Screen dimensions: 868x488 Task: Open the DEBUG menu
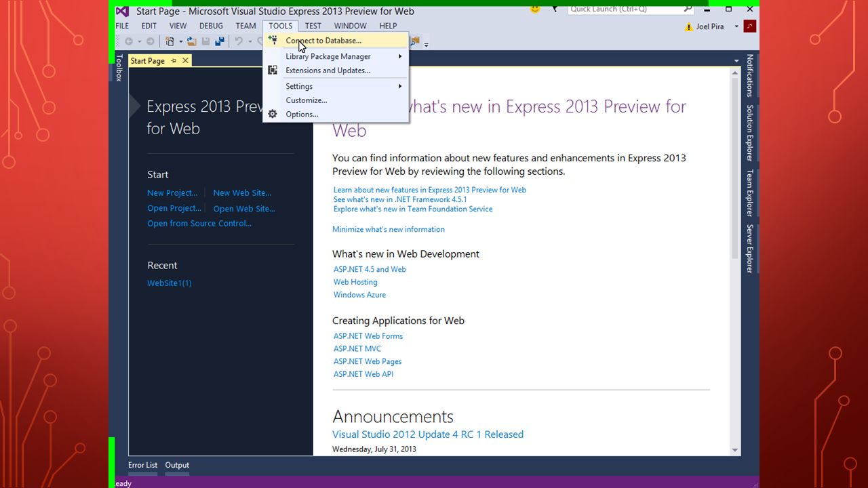[x=211, y=26]
